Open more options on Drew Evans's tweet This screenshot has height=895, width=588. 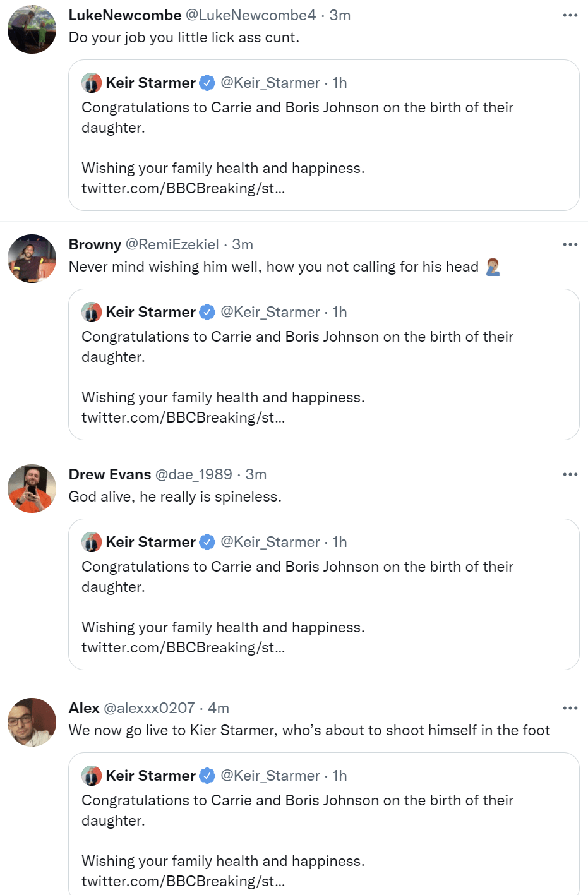click(570, 474)
